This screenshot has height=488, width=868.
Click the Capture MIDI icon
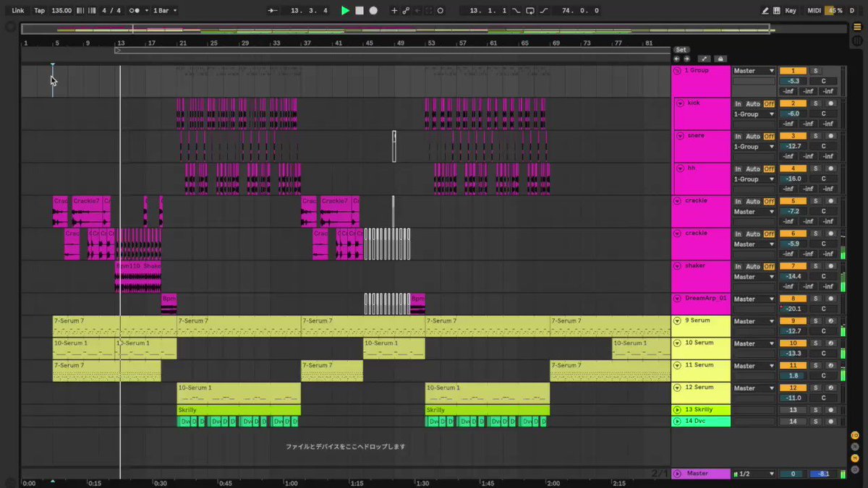pos(429,11)
